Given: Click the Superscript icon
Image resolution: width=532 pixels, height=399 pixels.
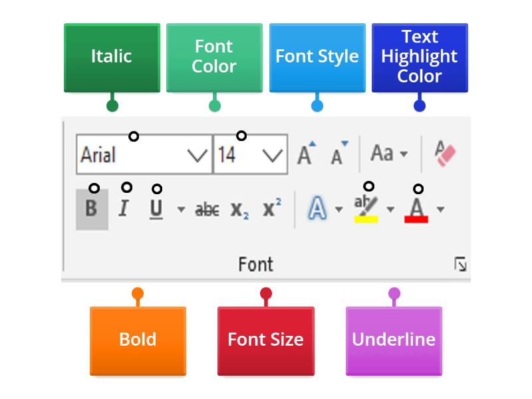Looking at the screenshot, I should pyautogui.click(x=272, y=207).
